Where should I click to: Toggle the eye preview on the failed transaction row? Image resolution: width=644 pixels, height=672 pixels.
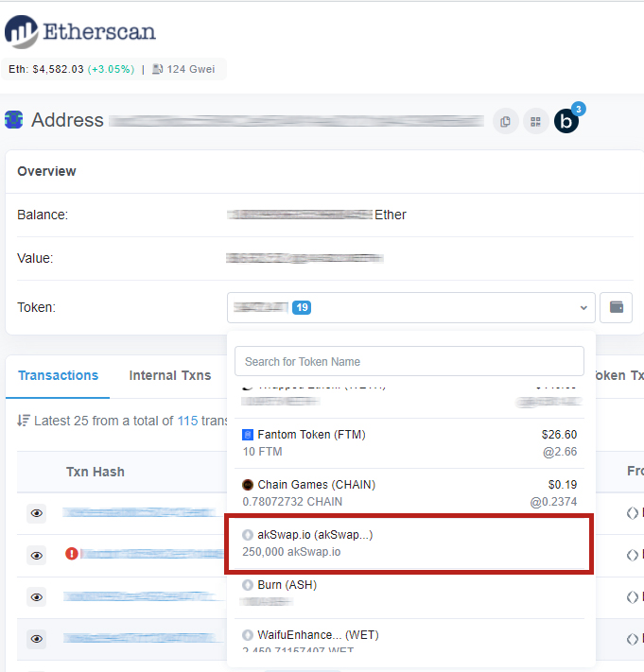[37, 556]
